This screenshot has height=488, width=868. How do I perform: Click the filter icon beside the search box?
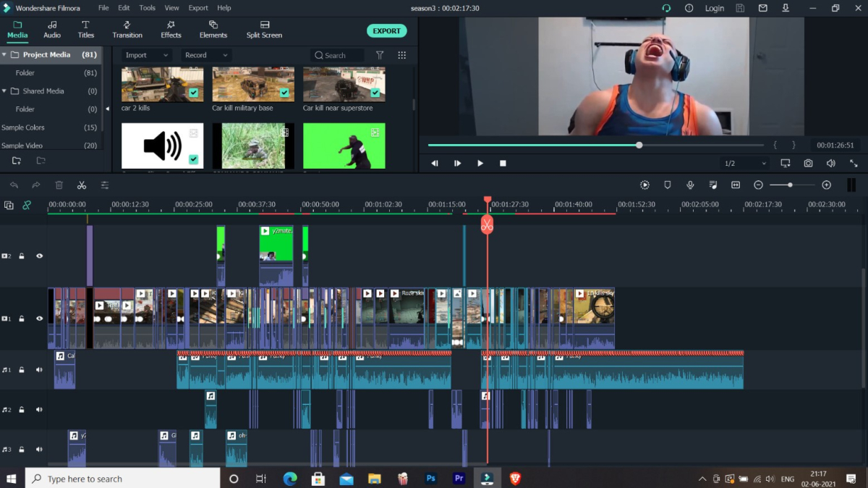point(380,55)
